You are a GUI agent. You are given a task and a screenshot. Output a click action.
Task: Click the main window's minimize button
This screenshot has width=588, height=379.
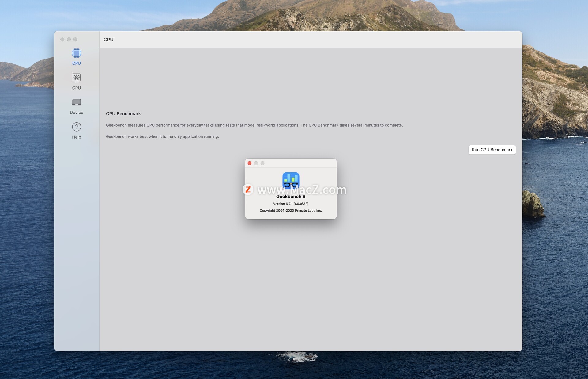coord(69,40)
